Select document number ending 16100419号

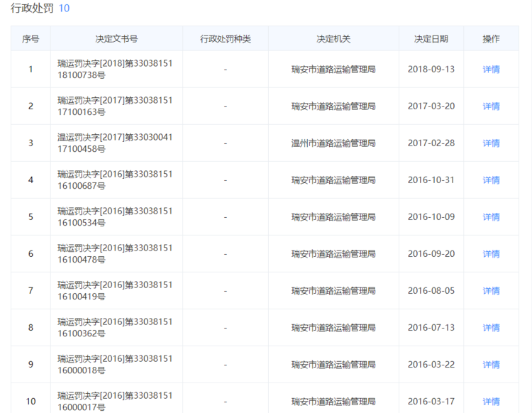115,291
